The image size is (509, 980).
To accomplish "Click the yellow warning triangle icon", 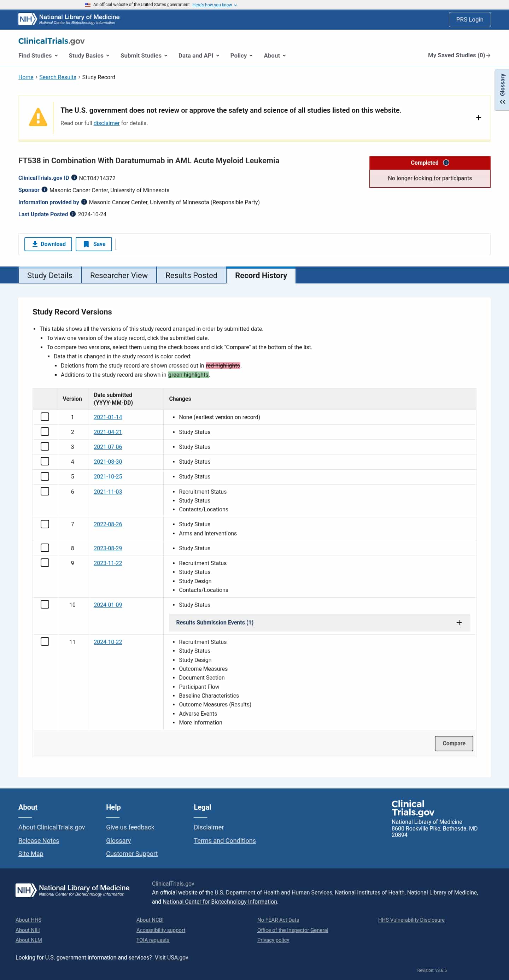I will (38, 117).
